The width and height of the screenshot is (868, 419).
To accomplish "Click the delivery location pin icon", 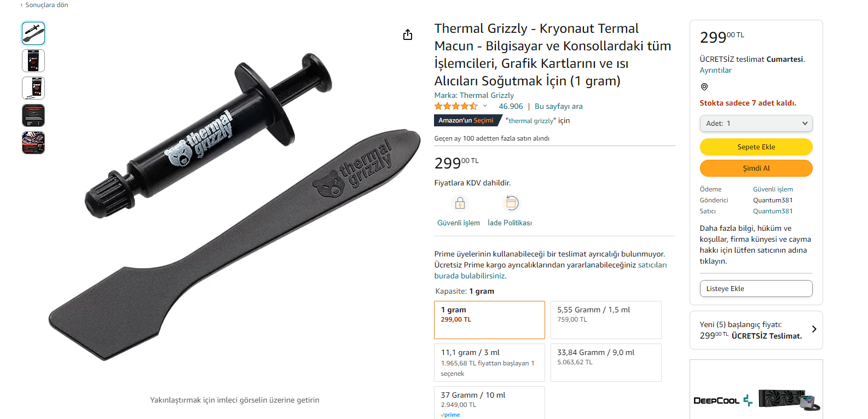I will (704, 87).
